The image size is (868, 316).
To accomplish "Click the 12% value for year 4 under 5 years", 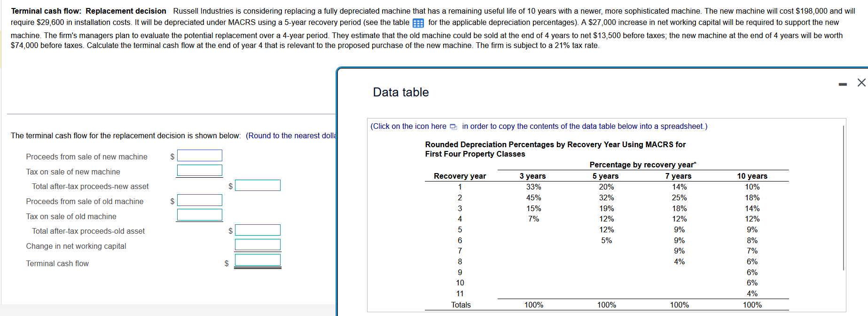I will (x=606, y=219).
